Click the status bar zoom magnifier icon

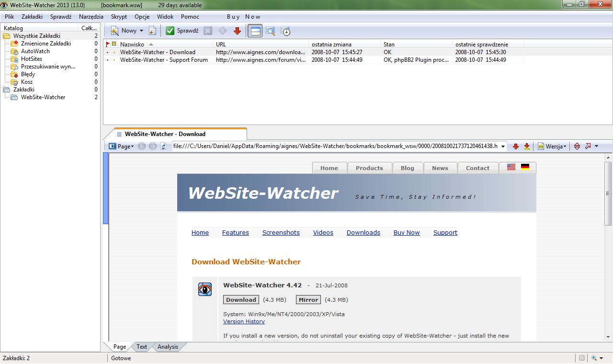point(594,358)
